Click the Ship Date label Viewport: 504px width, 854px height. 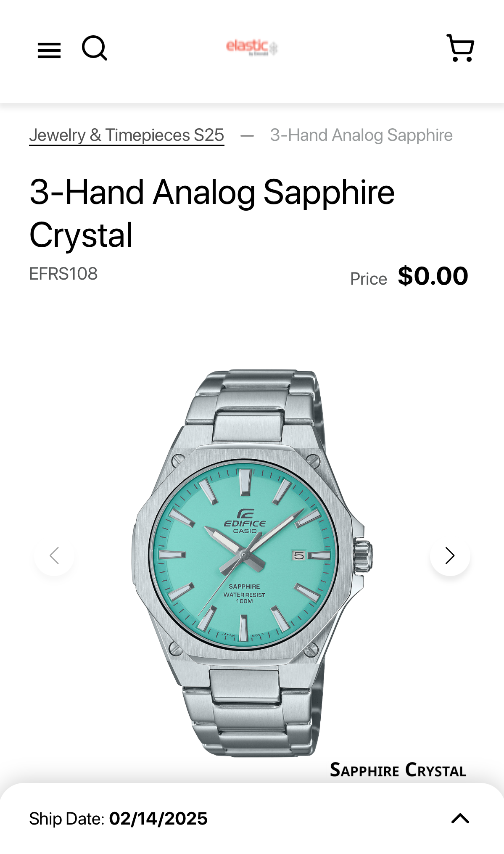[x=67, y=819]
